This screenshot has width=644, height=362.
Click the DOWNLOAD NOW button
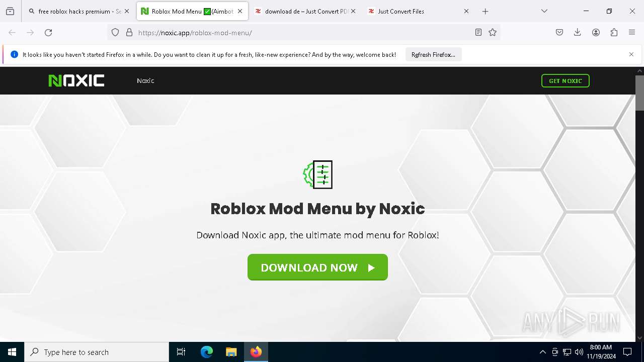pos(317,267)
